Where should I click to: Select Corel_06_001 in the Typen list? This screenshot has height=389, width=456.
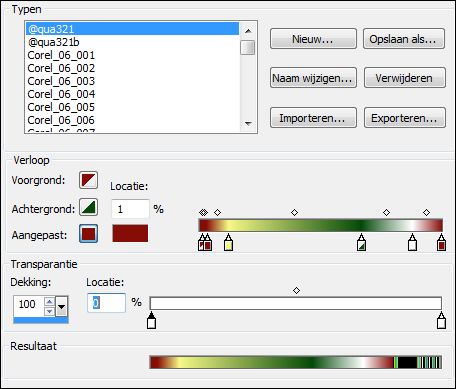click(132, 55)
